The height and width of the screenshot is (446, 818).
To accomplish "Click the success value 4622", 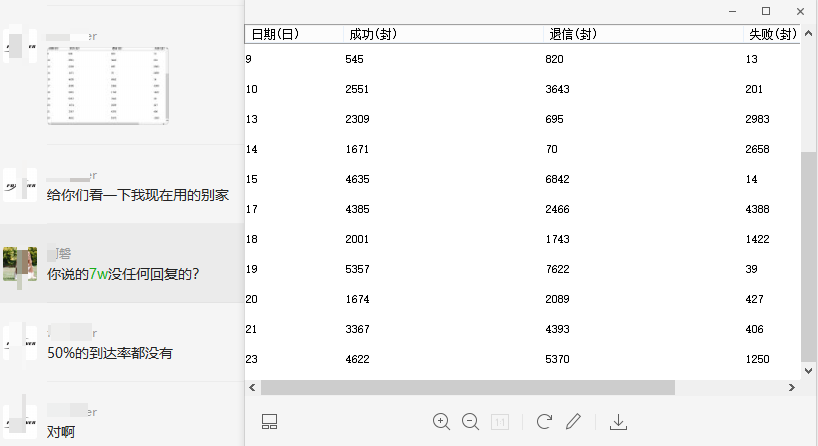I will [357, 359].
